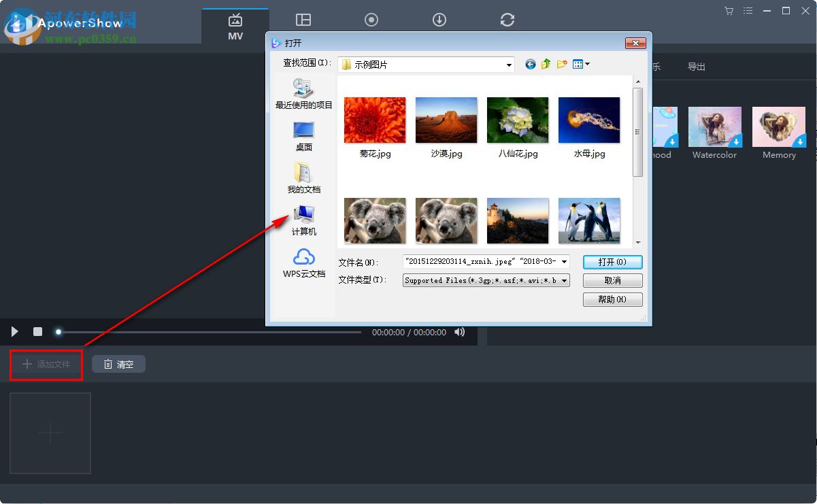
Task: Open the task list icon near window controls
Action: click(748, 11)
